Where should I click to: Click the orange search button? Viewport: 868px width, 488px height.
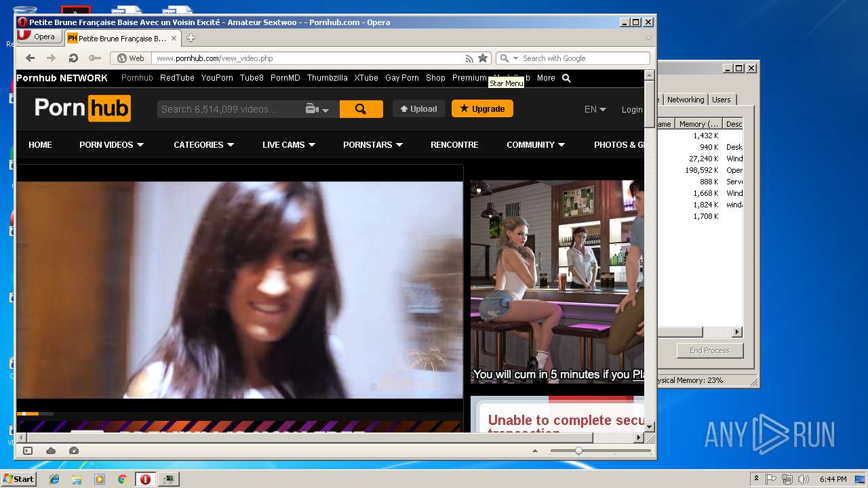tap(361, 109)
